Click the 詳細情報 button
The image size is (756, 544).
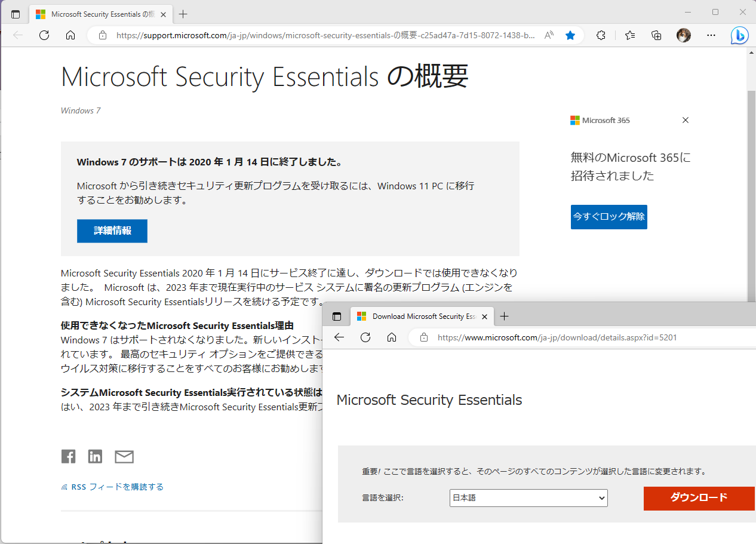point(112,231)
